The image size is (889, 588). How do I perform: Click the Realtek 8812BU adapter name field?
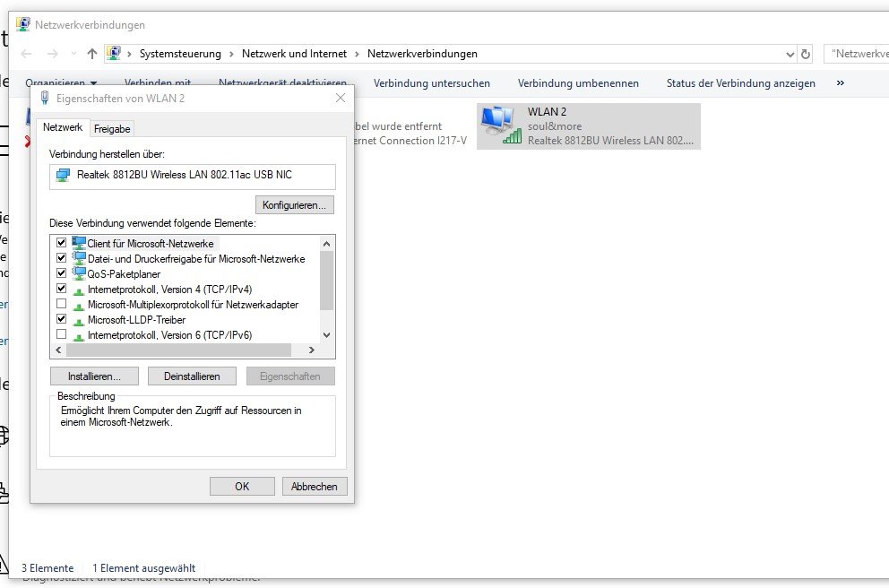click(x=192, y=177)
